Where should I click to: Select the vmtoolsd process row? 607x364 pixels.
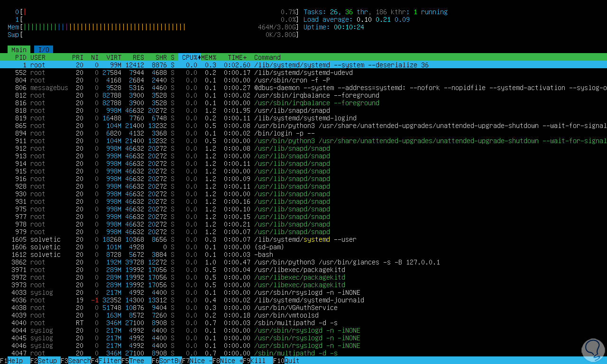[303, 315]
